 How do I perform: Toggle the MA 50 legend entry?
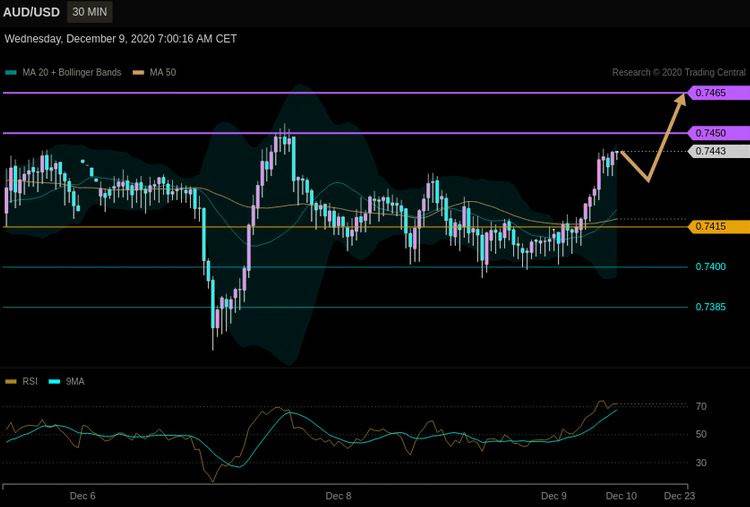154,73
